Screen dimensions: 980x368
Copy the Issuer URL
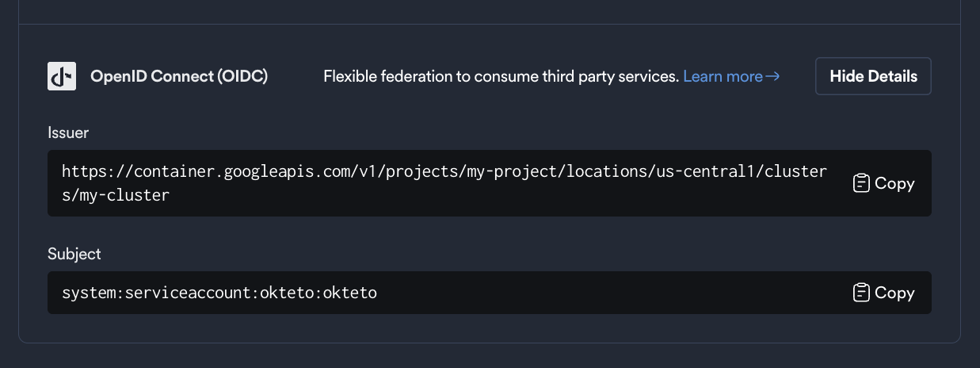[x=883, y=183]
